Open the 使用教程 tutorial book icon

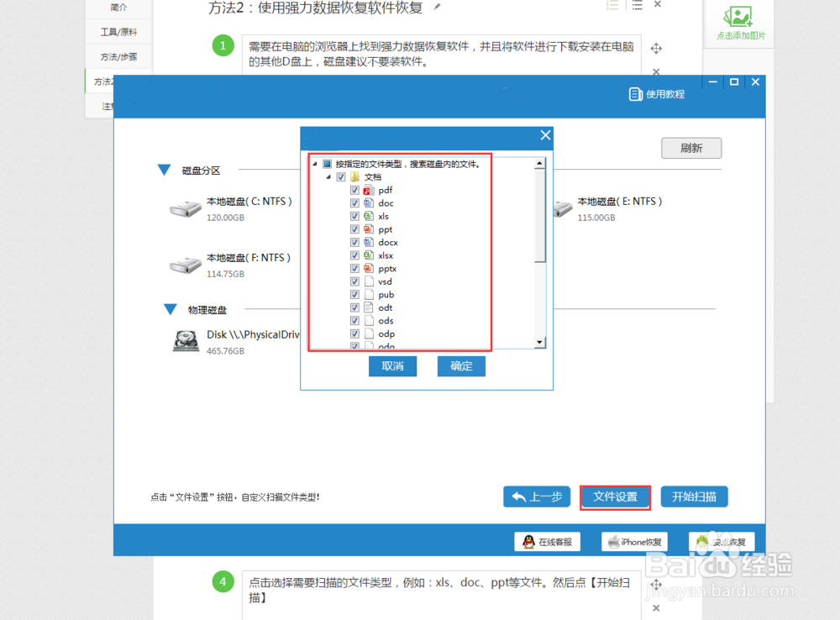point(635,93)
